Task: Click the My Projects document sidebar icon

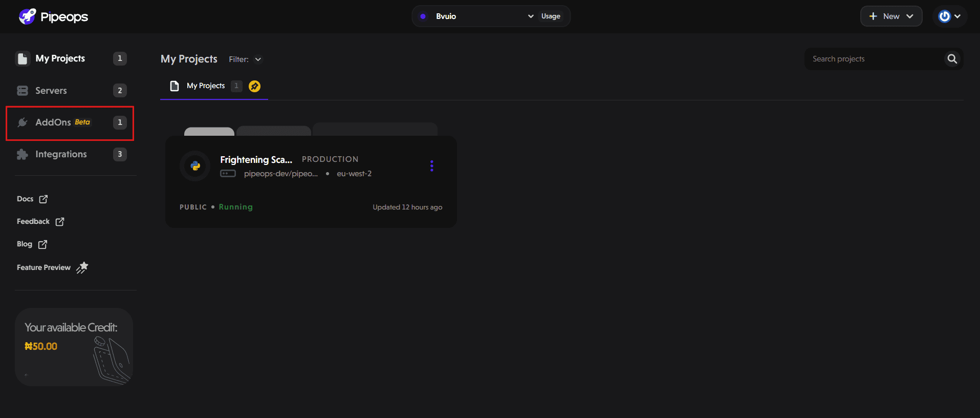Action: coord(23,58)
